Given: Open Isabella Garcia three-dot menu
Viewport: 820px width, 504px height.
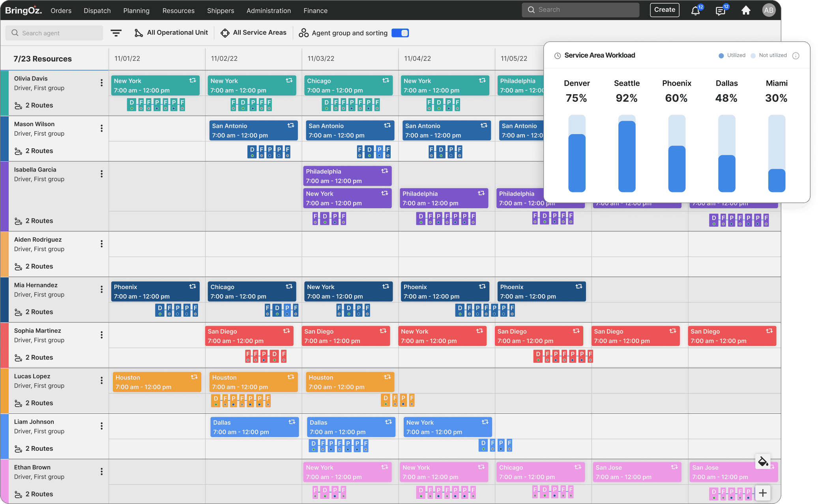Looking at the screenshot, I should coord(101,174).
